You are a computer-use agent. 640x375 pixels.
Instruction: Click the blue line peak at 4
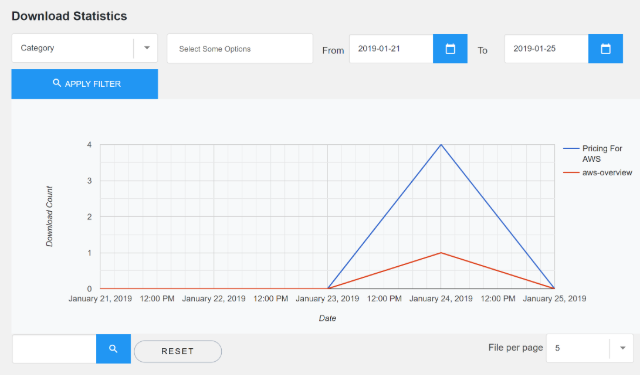coord(441,144)
